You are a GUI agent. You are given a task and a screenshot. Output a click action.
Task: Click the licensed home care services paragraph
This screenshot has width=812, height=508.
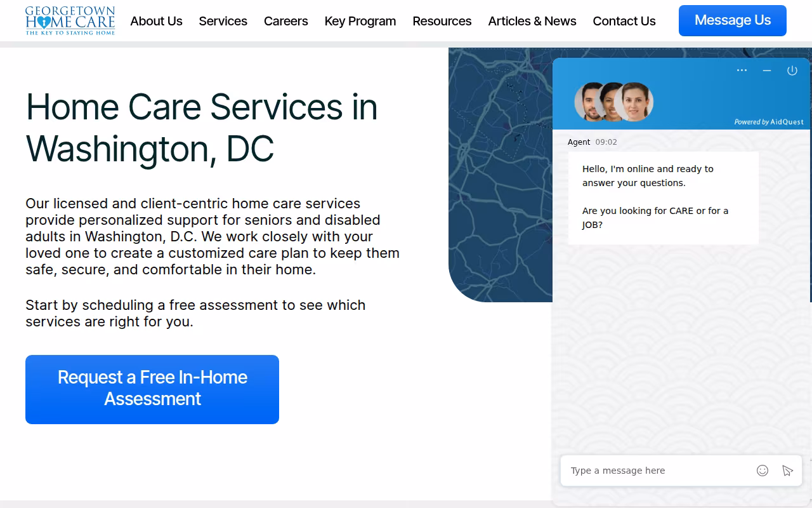coord(213,236)
